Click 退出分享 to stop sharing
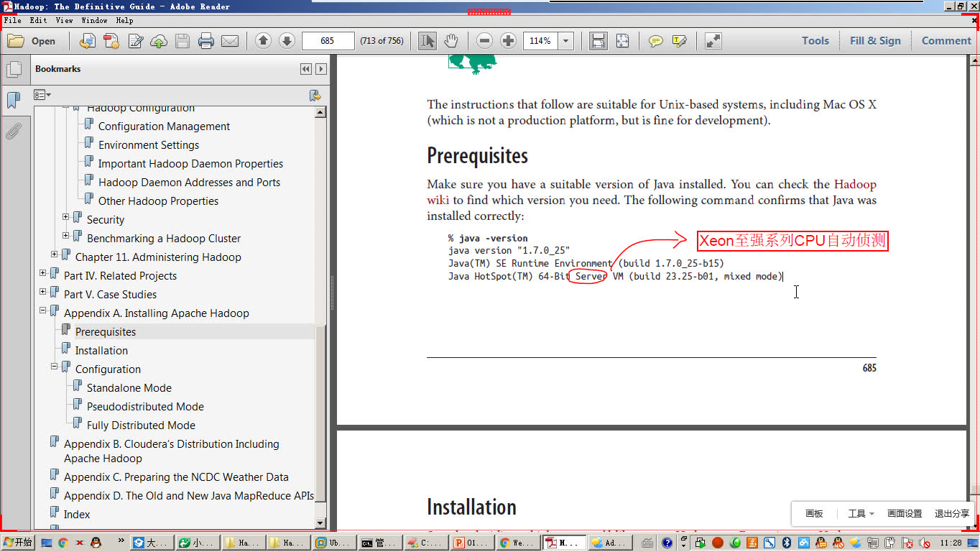Viewport: 980px width, 552px height. tap(952, 513)
